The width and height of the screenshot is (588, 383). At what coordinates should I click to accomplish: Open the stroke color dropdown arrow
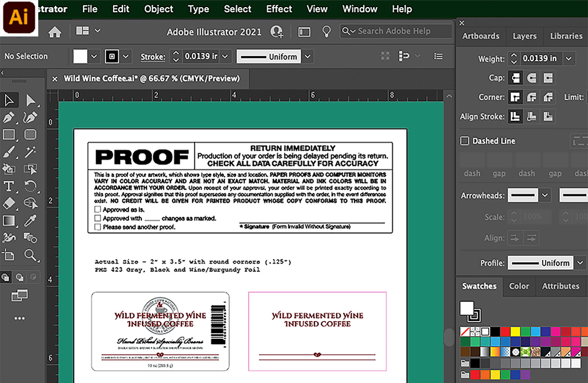126,57
